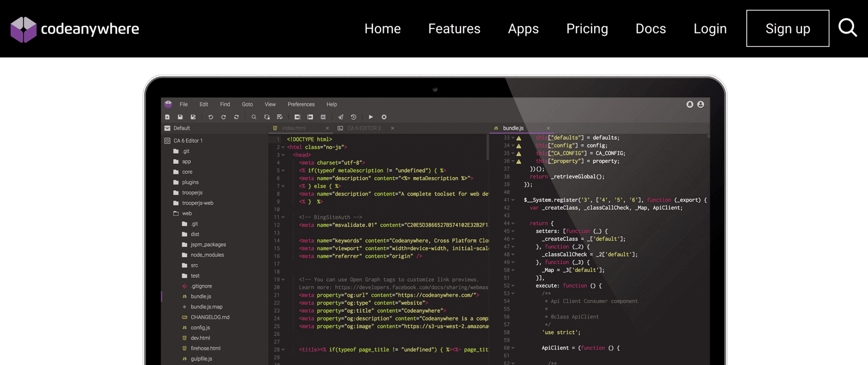The height and width of the screenshot is (365, 868).
Task: Click the redo arrow toolbar icon
Action: coord(223,117)
